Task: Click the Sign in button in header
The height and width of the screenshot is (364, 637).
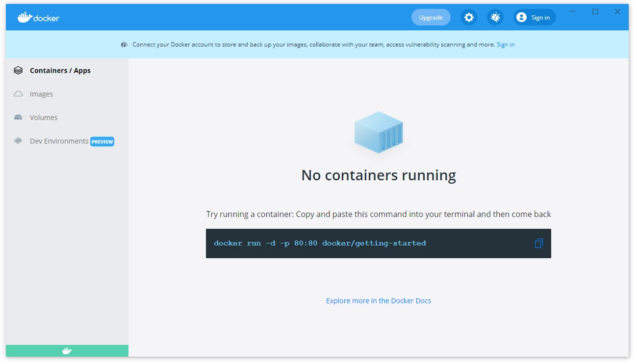Action: pos(535,18)
